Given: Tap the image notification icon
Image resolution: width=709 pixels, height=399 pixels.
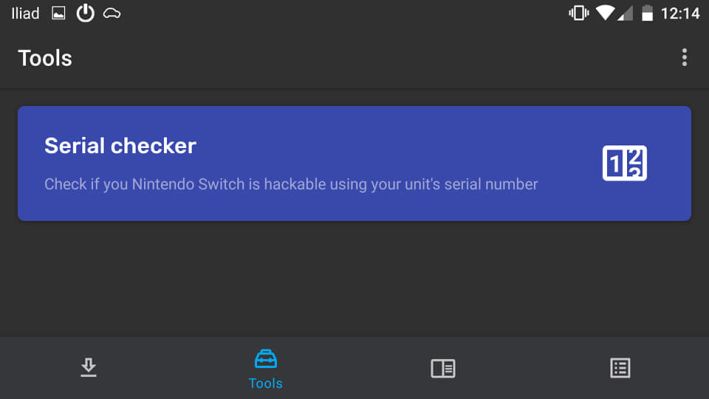Looking at the screenshot, I should click(x=58, y=14).
